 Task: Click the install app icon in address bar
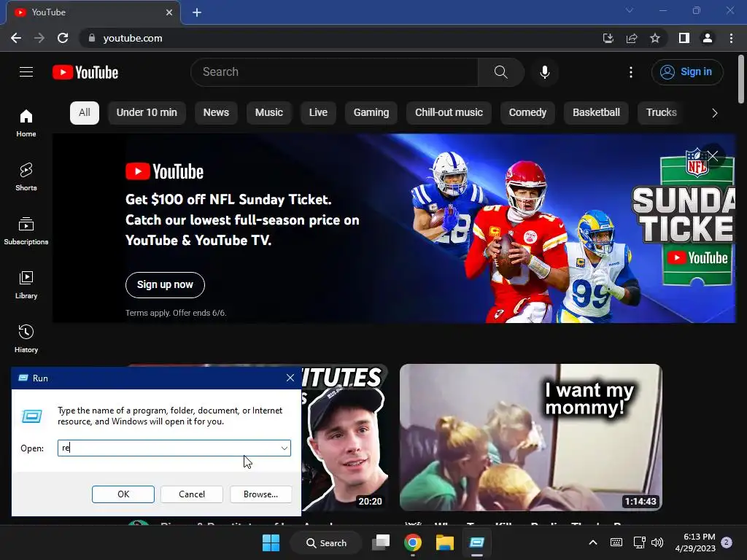click(608, 38)
